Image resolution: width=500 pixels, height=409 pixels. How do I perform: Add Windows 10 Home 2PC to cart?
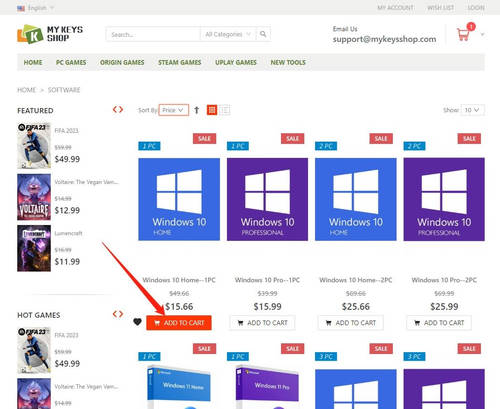(351, 323)
